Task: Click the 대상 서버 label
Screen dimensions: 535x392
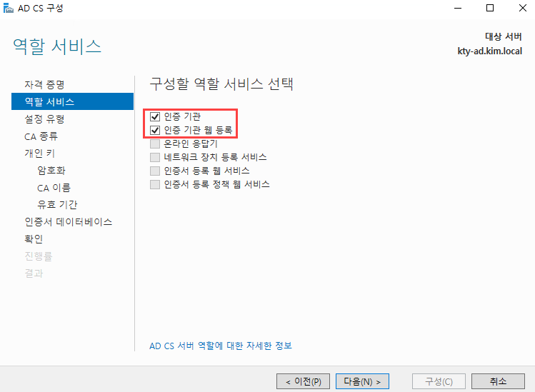Action: pos(504,36)
